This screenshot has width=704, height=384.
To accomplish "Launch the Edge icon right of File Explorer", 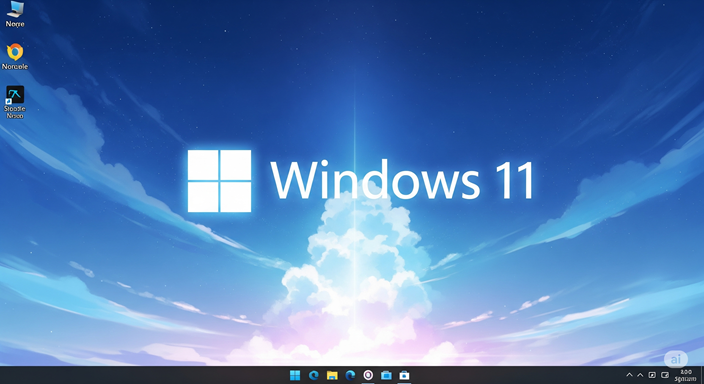I will coord(350,375).
